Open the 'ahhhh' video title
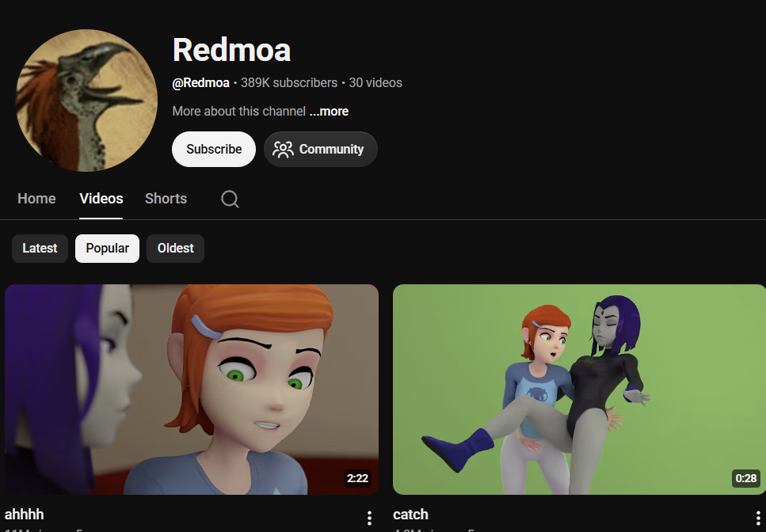The height and width of the screenshot is (532, 766). [25, 515]
